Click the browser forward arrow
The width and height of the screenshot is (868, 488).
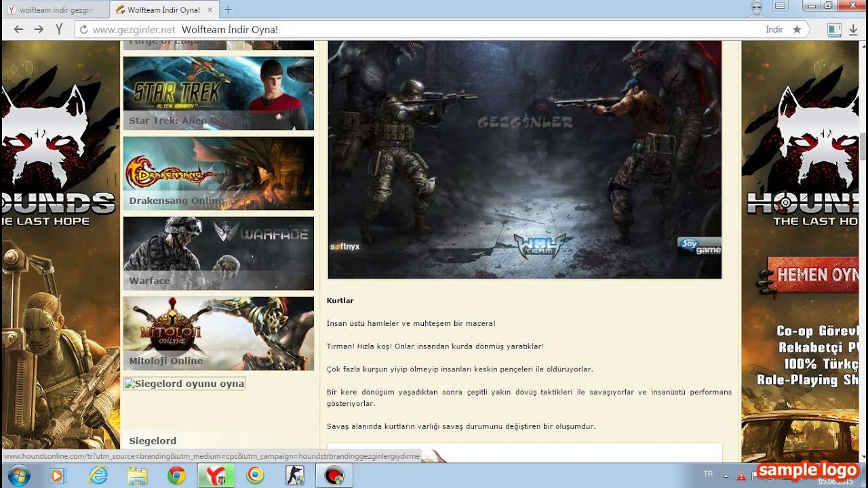point(39,29)
